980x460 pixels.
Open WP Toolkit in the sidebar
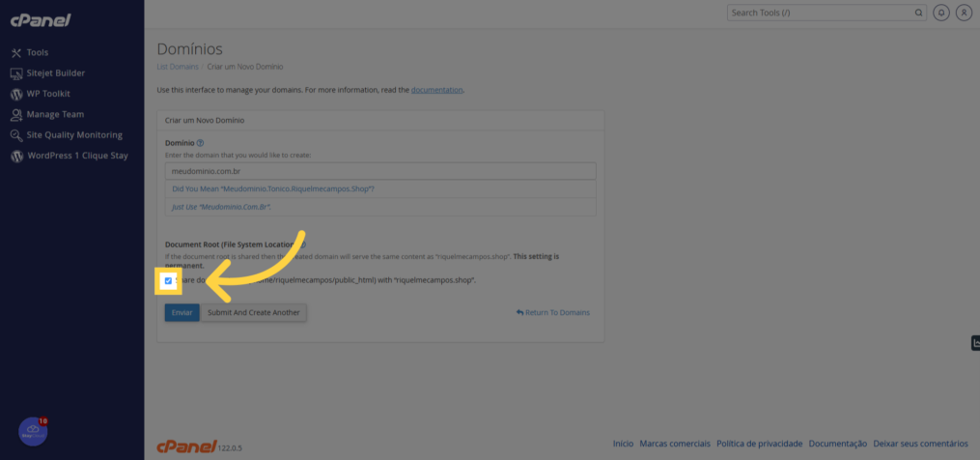(x=48, y=94)
